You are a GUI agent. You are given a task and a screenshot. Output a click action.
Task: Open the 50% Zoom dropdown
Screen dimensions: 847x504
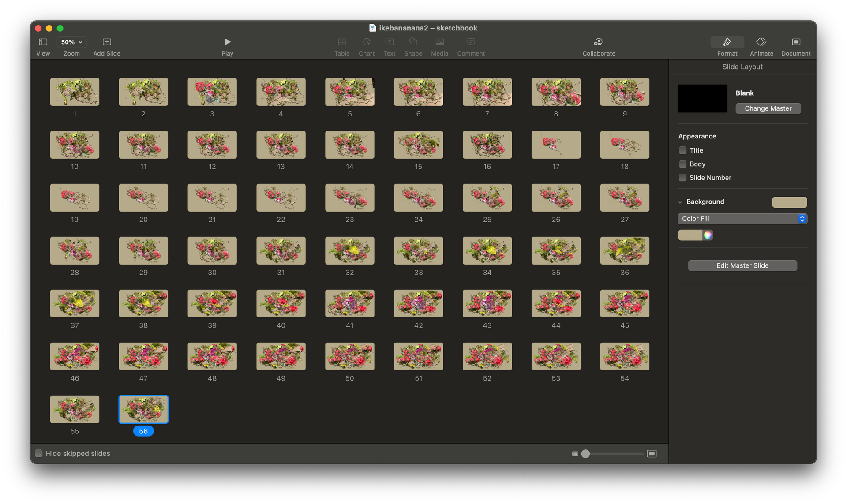71,42
